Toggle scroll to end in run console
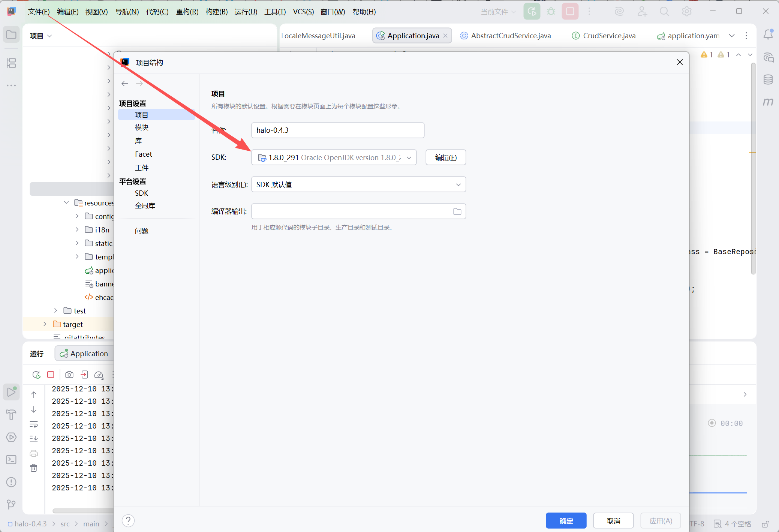The height and width of the screenshot is (532, 779). point(34,438)
